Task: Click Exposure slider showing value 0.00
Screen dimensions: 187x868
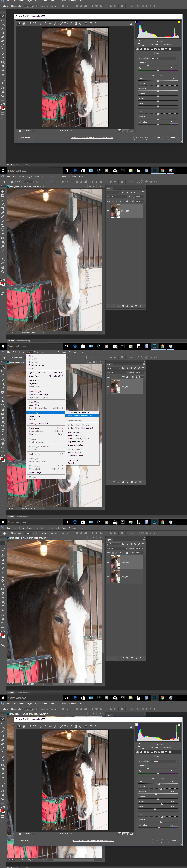Action: pos(158,81)
